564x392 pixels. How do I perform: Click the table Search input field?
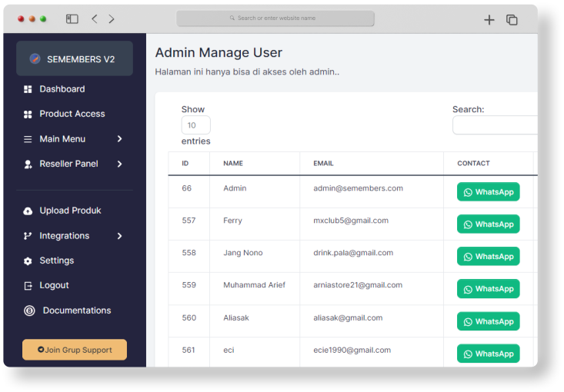[495, 125]
